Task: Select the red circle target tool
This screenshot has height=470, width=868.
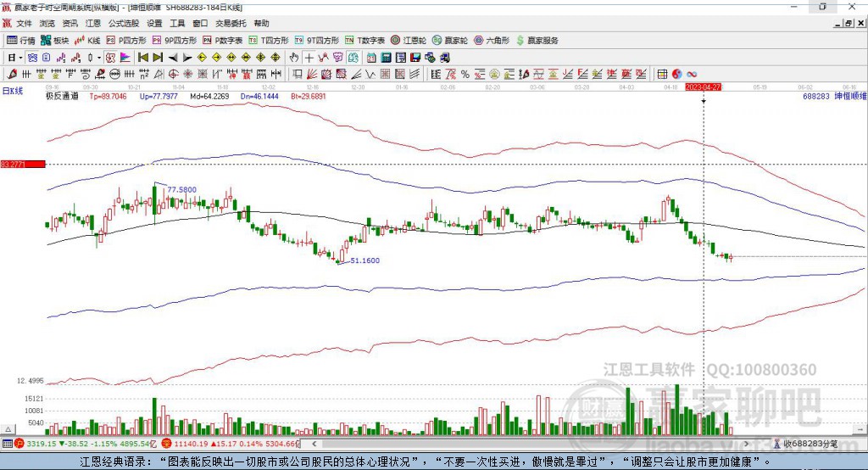Action: pyautogui.click(x=173, y=75)
